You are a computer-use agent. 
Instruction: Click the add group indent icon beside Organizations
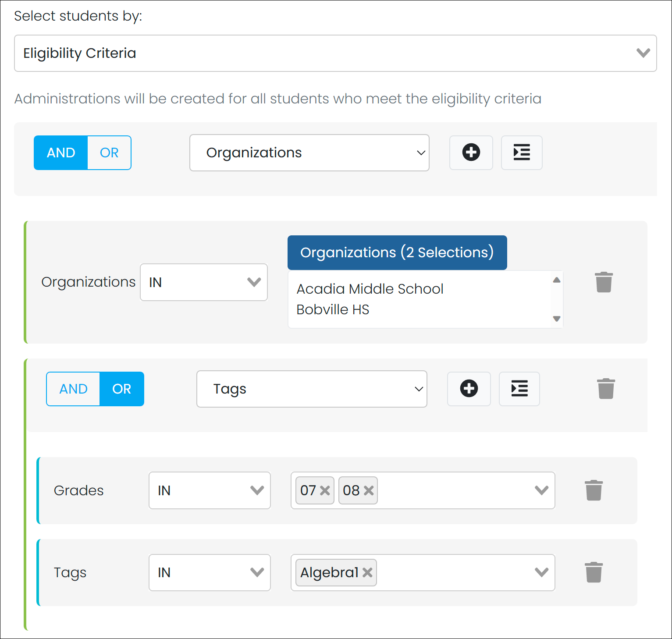tap(521, 153)
